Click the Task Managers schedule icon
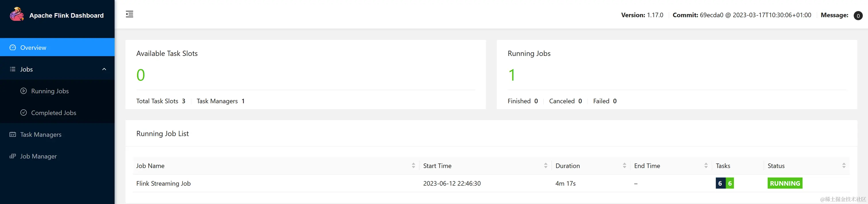 13,134
